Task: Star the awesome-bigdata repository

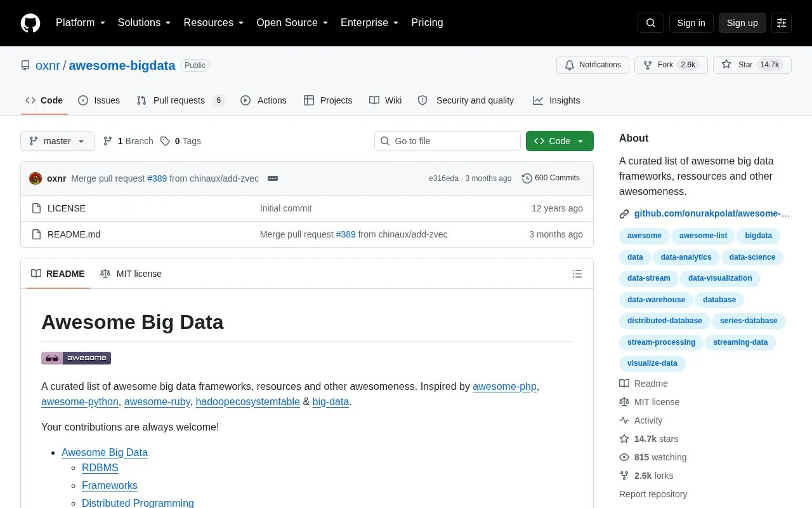Action: (x=752, y=65)
